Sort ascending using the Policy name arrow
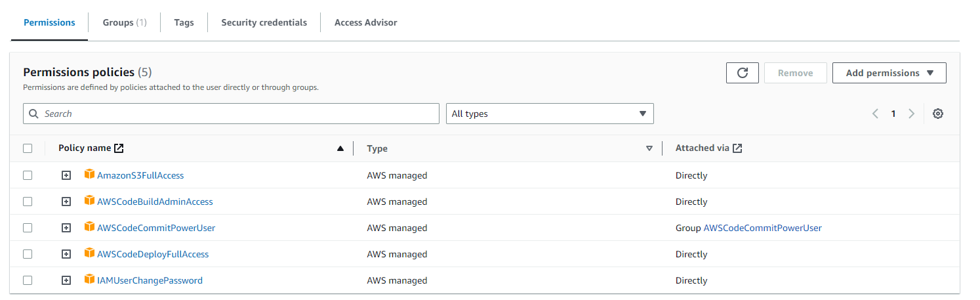The height and width of the screenshot is (300, 980). coord(340,148)
